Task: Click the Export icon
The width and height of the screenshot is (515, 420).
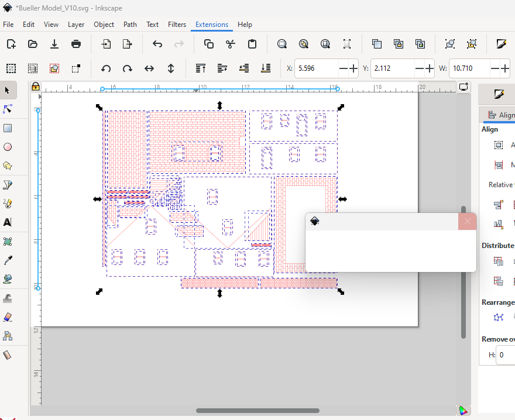Action: (127, 44)
